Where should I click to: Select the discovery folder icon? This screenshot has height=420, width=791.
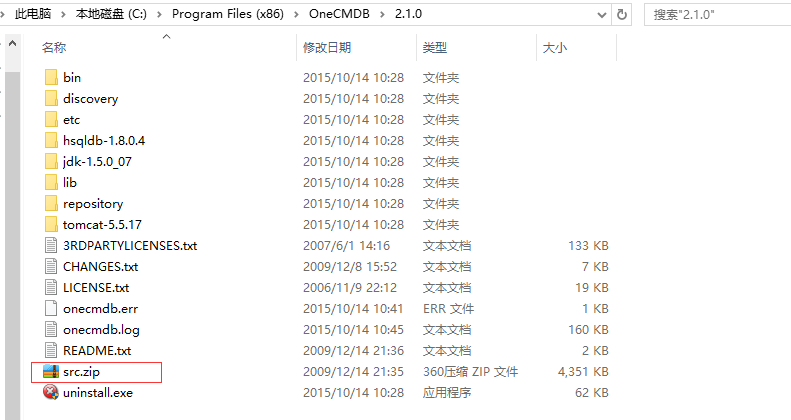pyautogui.click(x=51, y=98)
